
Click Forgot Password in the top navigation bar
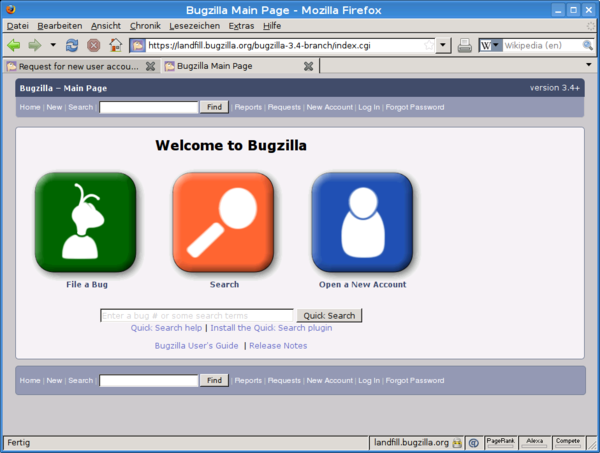pyautogui.click(x=415, y=107)
